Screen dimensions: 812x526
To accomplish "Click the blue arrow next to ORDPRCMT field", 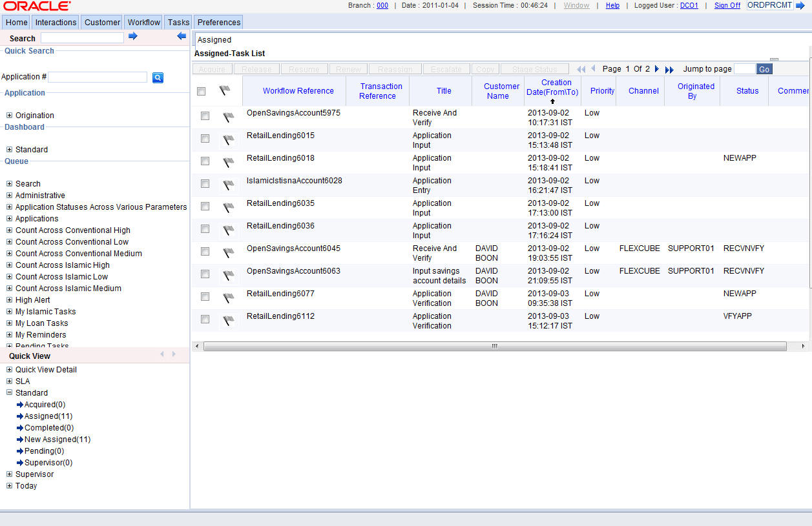I will tap(800, 5).
